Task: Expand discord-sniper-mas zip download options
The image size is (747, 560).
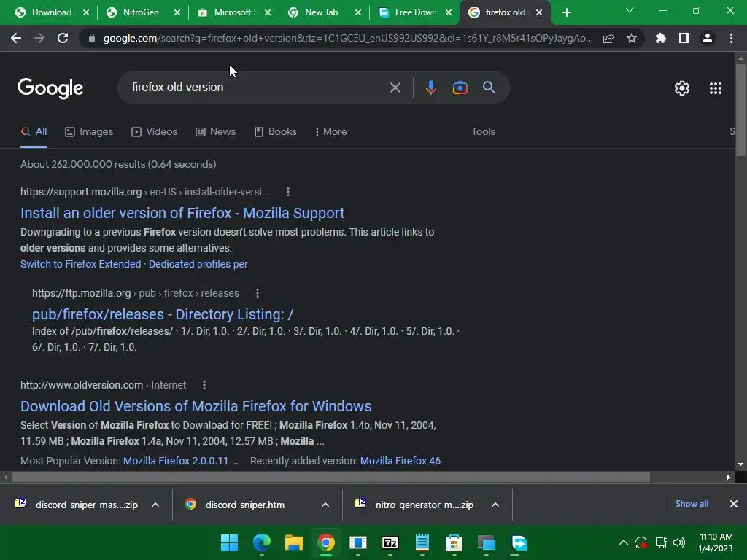Action: click(155, 505)
